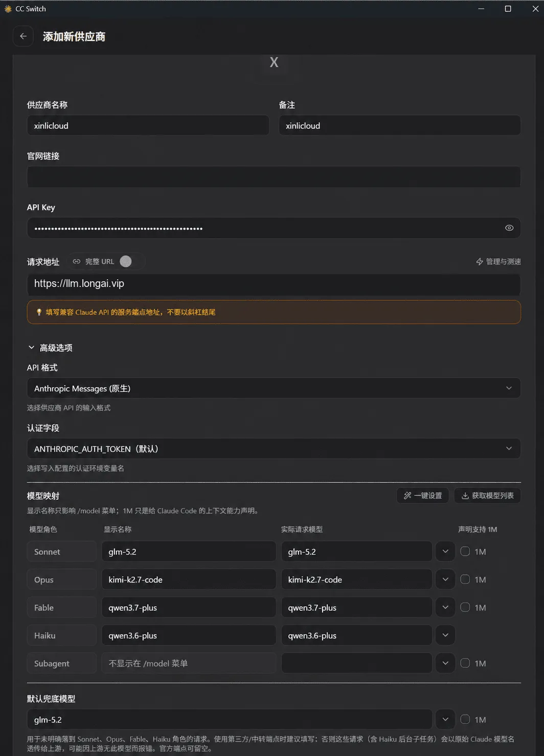This screenshot has width=544, height=756.
Task: Collapse the 高级选项 section
Action: click(x=50, y=348)
